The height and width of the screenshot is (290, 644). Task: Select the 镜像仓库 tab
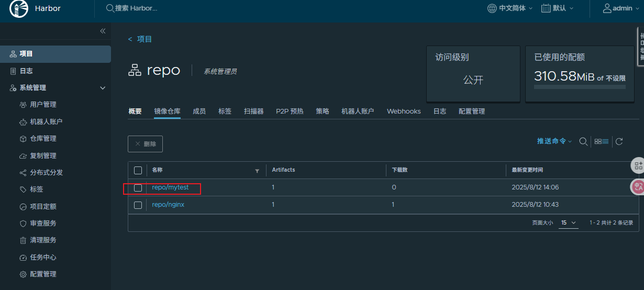pos(167,111)
